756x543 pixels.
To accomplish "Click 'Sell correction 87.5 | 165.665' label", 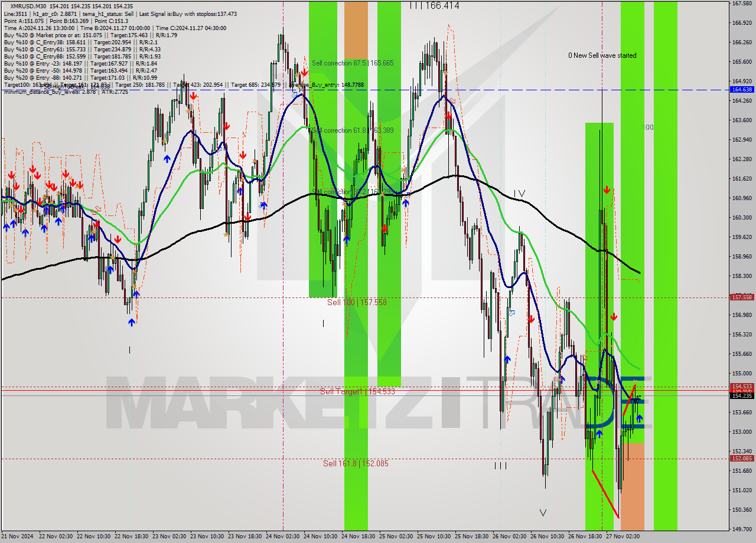I will coord(353,63).
